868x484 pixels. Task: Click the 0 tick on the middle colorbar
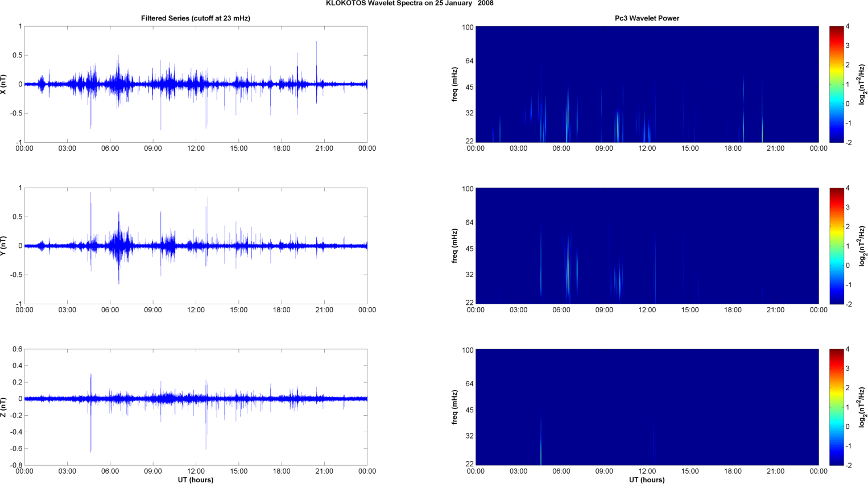[x=848, y=265]
